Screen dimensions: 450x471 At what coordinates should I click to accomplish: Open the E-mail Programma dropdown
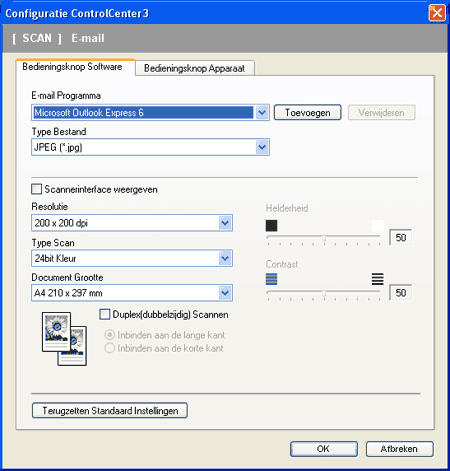click(x=262, y=113)
